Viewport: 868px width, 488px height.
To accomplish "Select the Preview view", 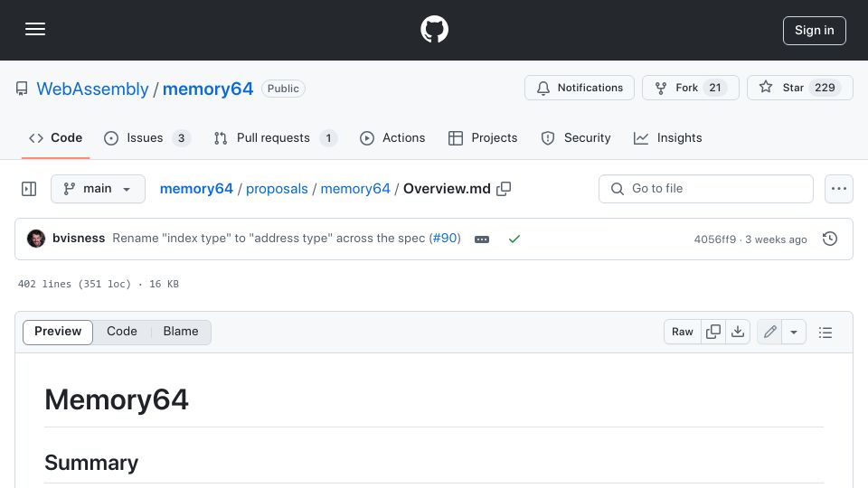I will click(x=58, y=332).
